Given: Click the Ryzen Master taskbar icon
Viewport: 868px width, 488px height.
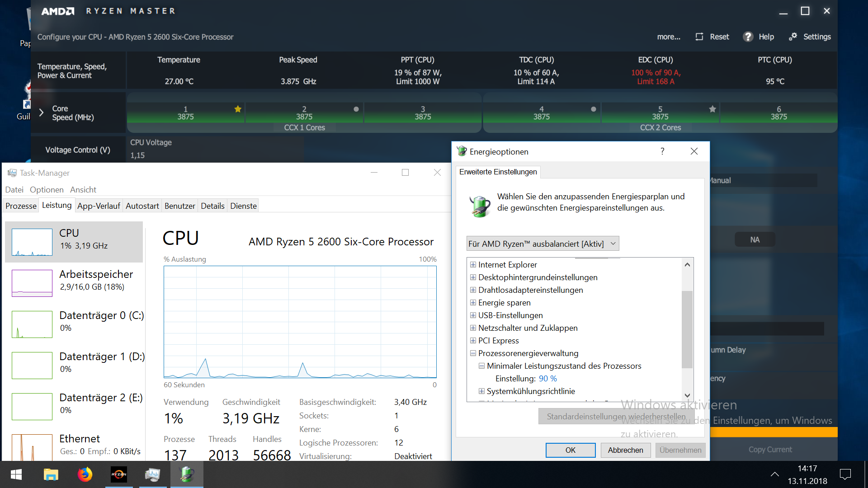Looking at the screenshot, I should tap(119, 474).
